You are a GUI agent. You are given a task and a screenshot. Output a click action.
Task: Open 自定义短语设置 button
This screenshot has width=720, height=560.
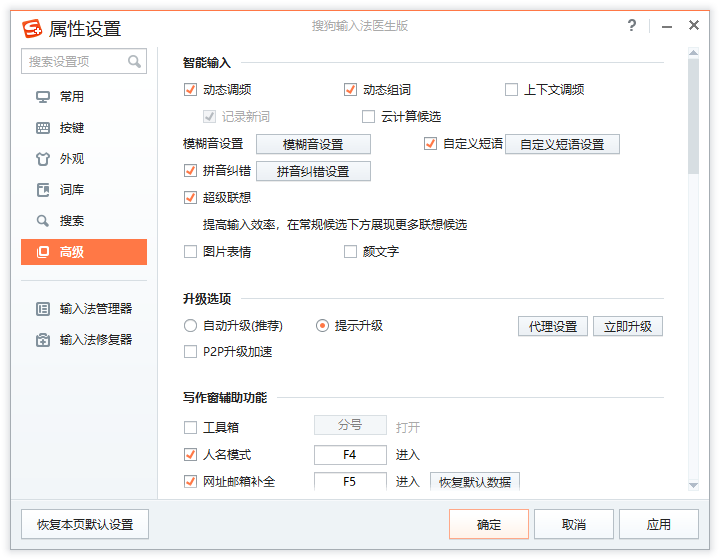562,144
